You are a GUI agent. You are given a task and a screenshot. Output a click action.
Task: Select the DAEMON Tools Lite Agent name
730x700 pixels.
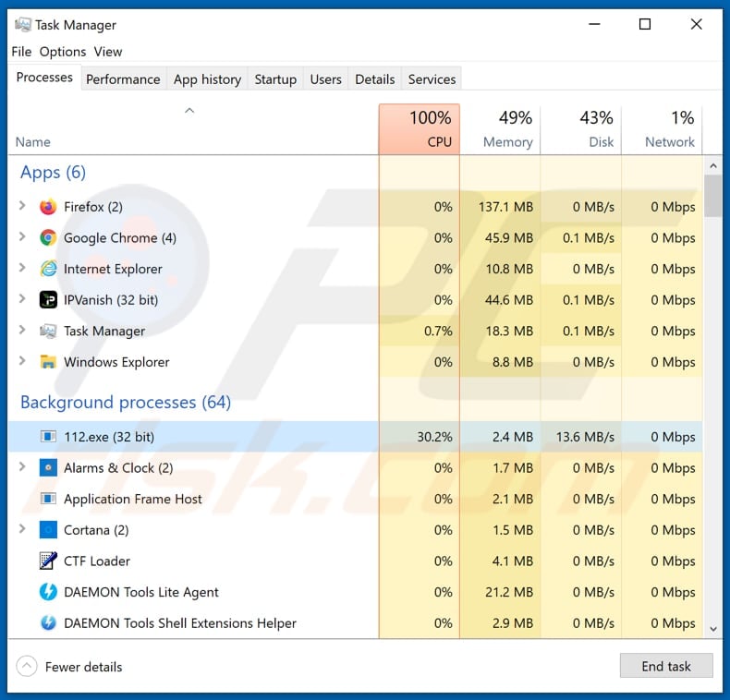point(141,592)
